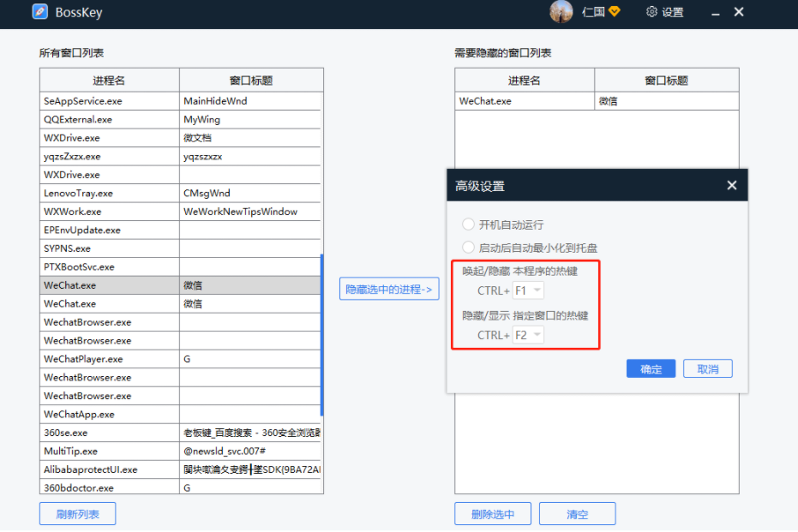Viewport: 798px width, 532px height.
Task: Select QQExternal.exe row
Action: 180,120
